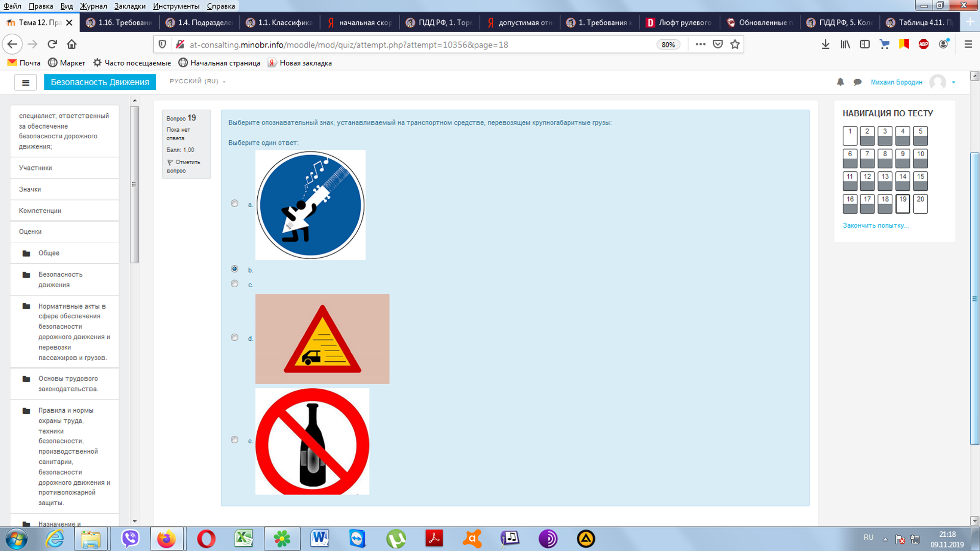Click the Безопасность Движения site title button

[x=100, y=82]
